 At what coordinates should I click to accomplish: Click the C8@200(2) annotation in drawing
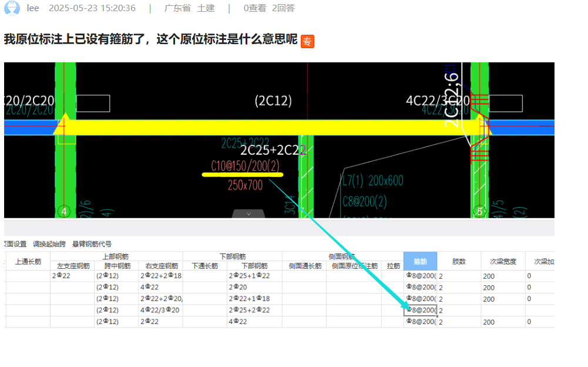364,202
